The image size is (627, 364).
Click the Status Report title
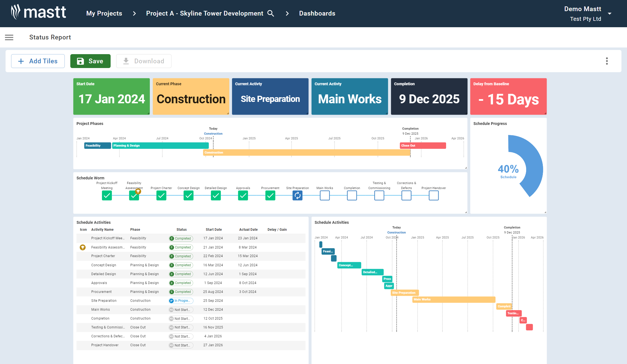click(50, 37)
